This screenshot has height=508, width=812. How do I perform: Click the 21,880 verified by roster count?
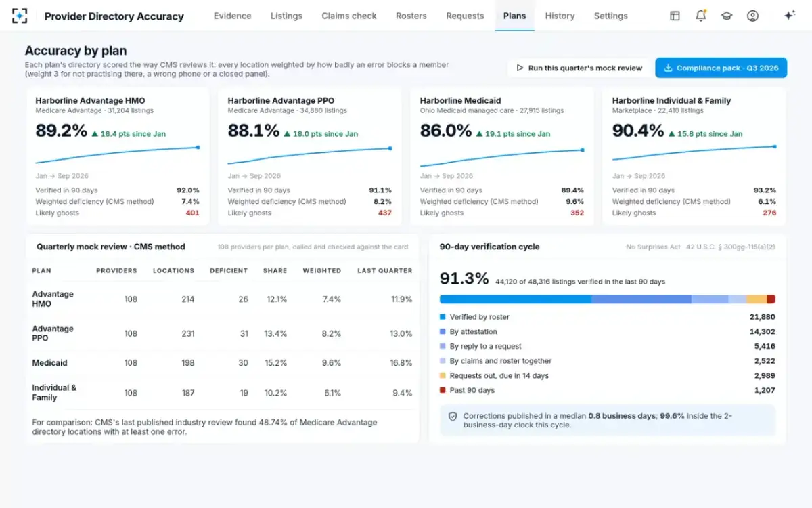click(763, 317)
